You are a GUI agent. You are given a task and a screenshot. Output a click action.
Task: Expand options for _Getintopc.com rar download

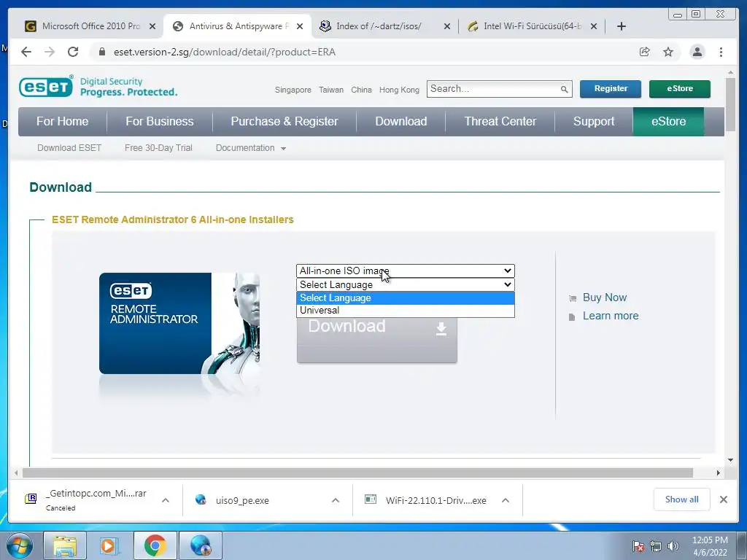click(166, 500)
